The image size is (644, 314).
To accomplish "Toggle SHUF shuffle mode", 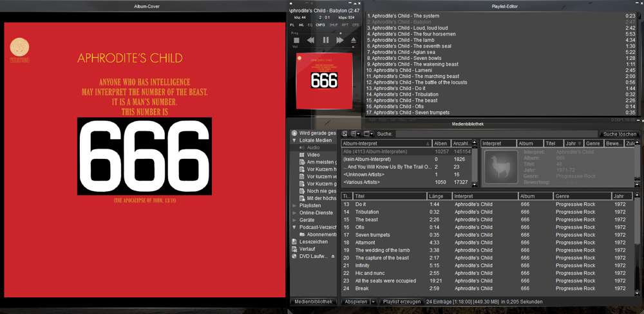I will pos(333,24).
